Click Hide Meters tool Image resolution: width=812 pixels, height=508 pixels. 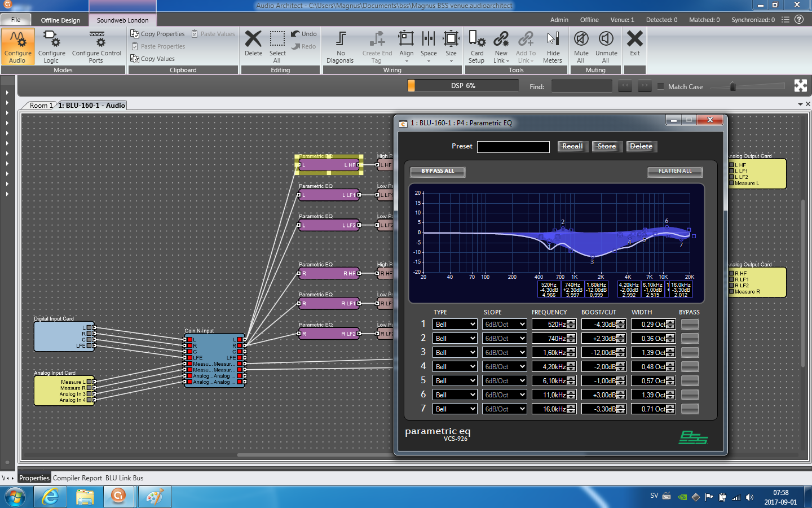tap(553, 47)
